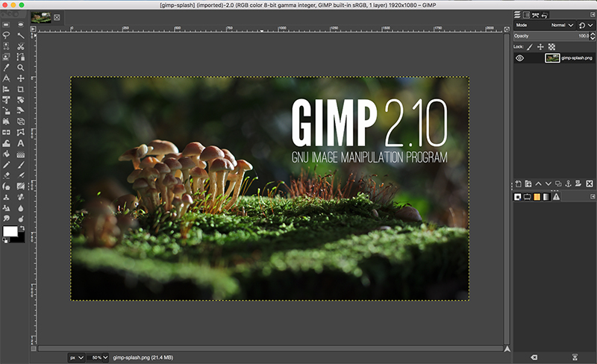The image size is (597, 364).
Task: Select the Ink tool
Action: (x=6, y=186)
